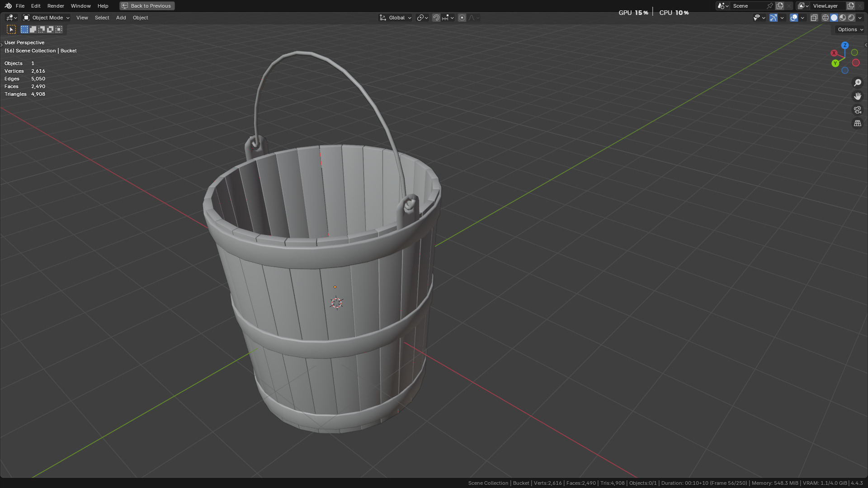The height and width of the screenshot is (488, 868).
Task: Open the viewport View menu
Action: (x=82, y=18)
